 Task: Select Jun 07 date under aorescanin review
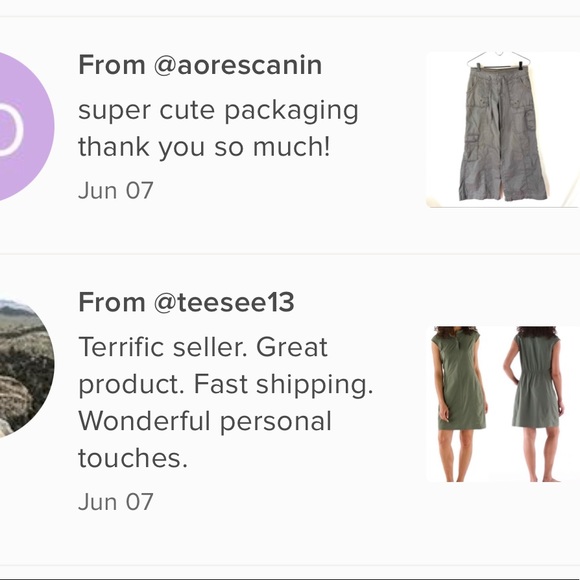116,191
